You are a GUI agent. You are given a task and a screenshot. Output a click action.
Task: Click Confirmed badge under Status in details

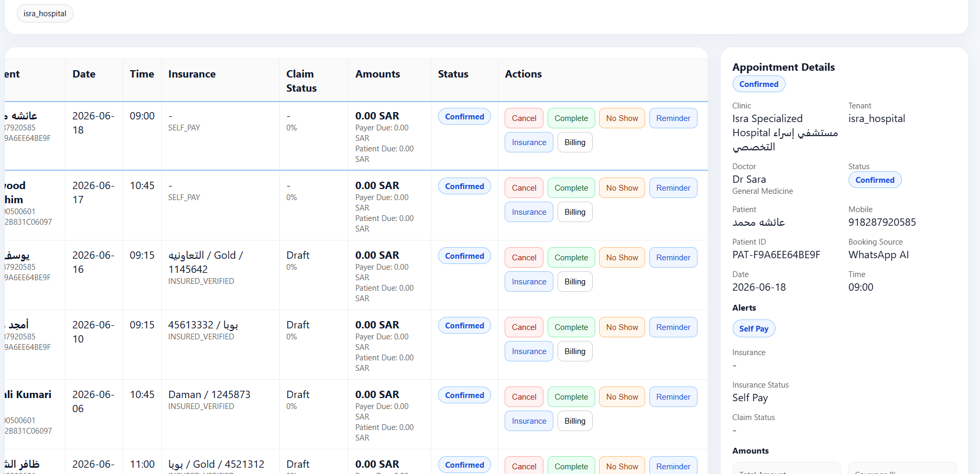pos(875,180)
